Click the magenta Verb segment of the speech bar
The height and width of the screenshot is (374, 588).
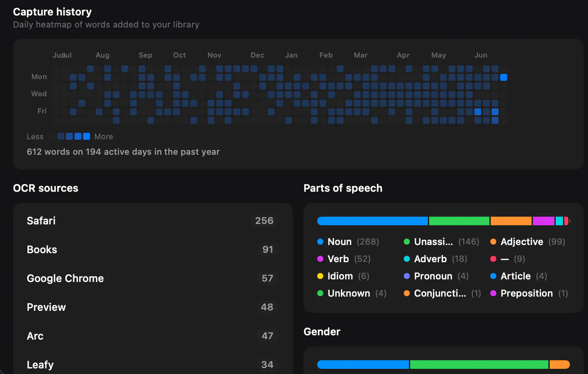[x=544, y=221]
